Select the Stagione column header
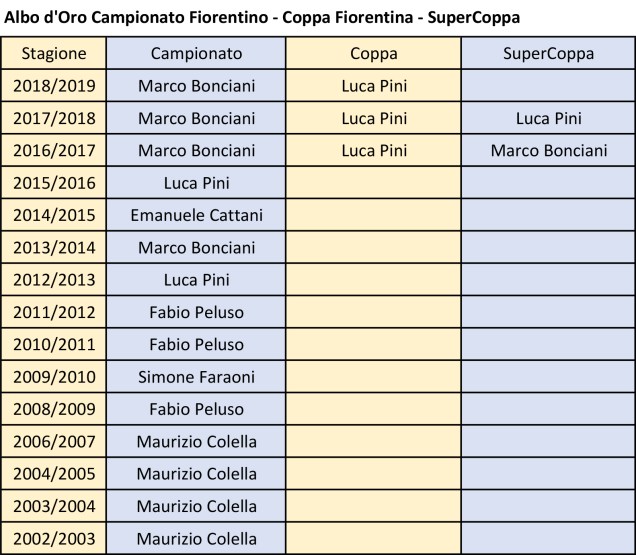The image size is (636, 555). pyautogui.click(x=54, y=54)
